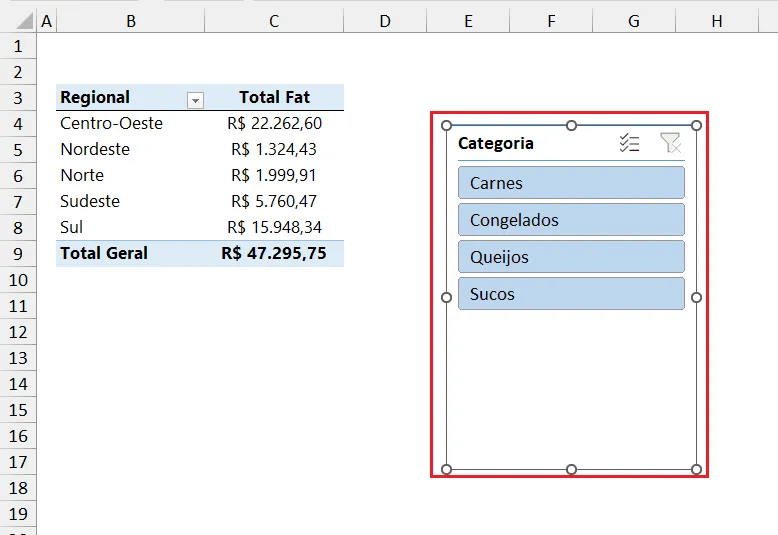Select column E header
Viewport: 778px width, 535px height.
(x=468, y=21)
